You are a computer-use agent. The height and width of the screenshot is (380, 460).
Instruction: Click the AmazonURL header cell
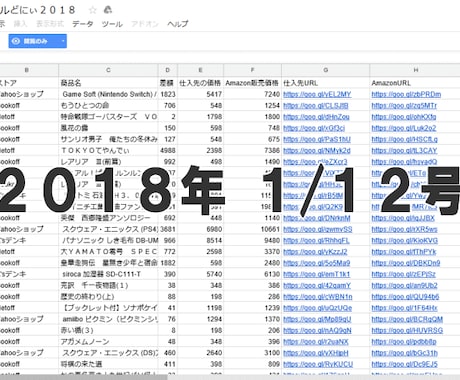tap(415, 83)
